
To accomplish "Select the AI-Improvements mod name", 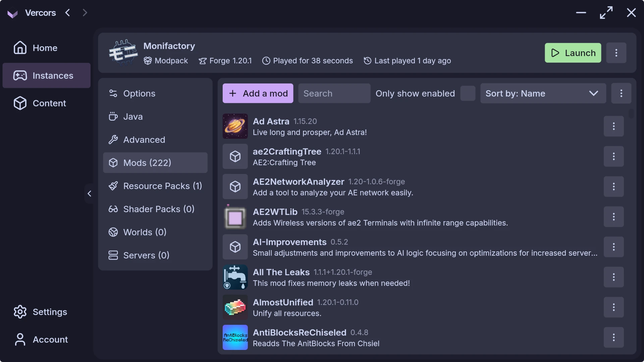I will tap(289, 242).
